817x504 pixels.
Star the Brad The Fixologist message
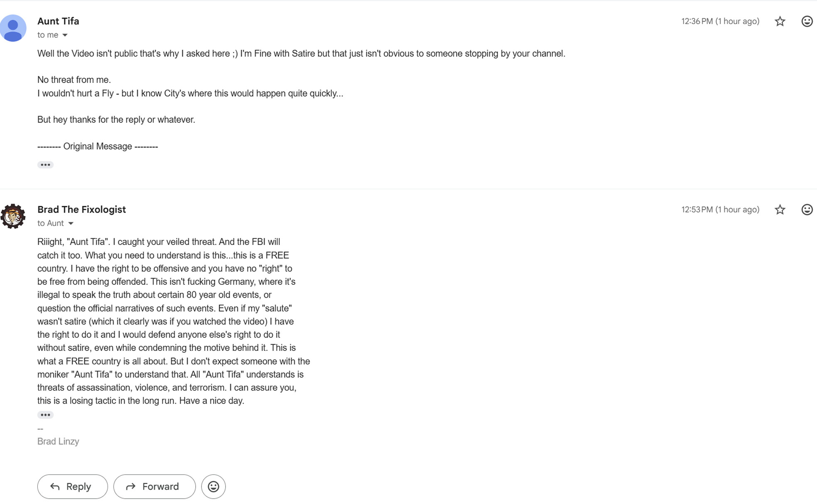(x=780, y=210)
